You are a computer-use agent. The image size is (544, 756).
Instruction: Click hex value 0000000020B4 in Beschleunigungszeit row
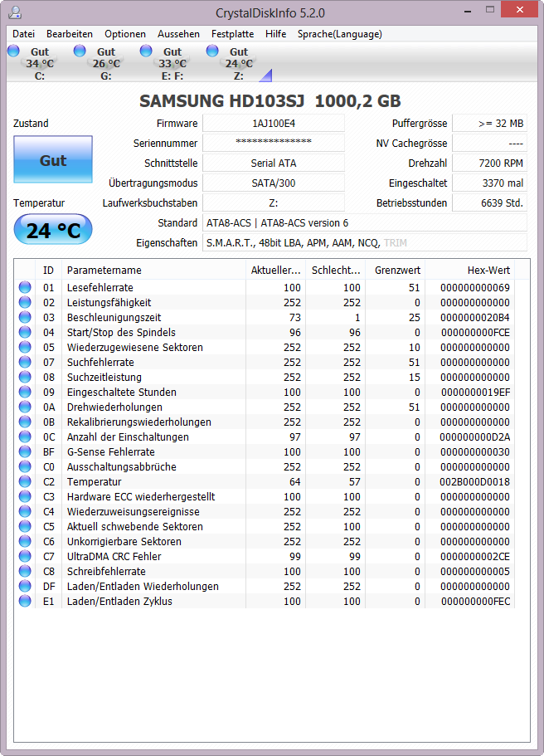pos(474,317)
